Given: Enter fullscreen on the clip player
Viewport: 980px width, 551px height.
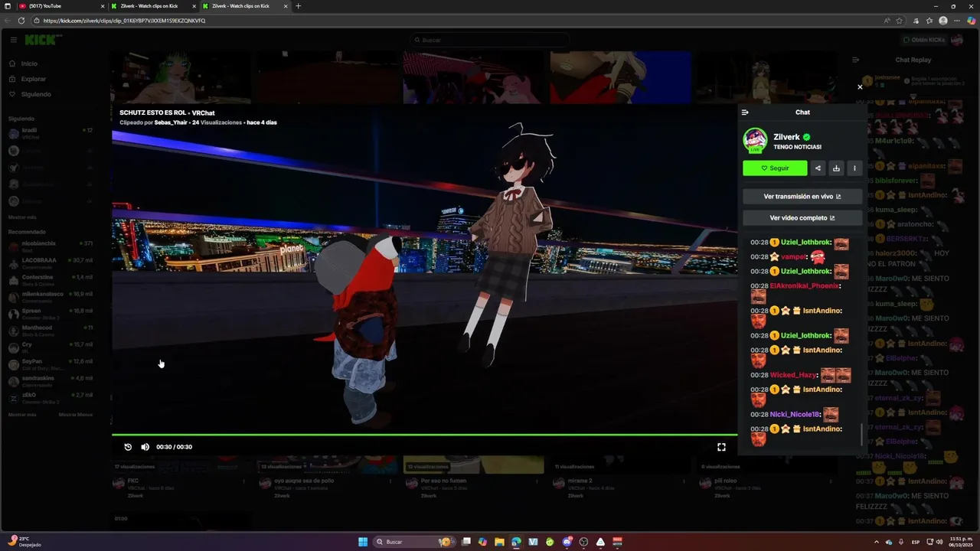Looking at the screenshot, I should (721, 447).
